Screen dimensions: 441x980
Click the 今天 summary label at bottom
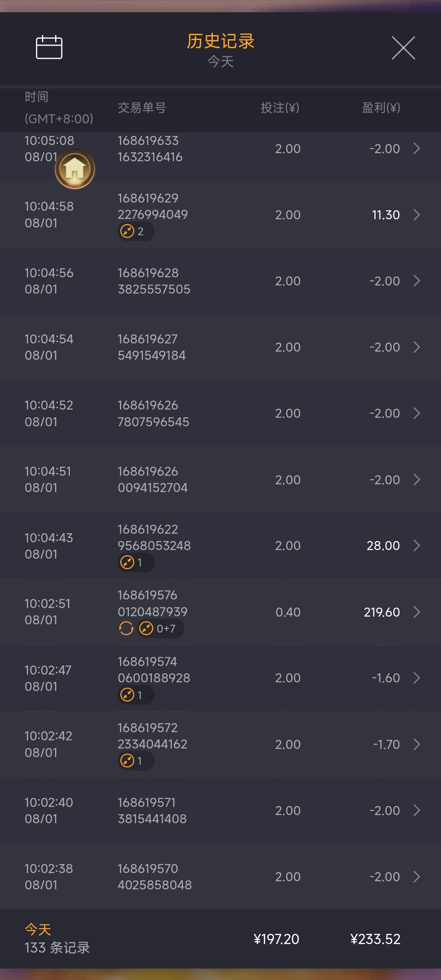point(38,930)
